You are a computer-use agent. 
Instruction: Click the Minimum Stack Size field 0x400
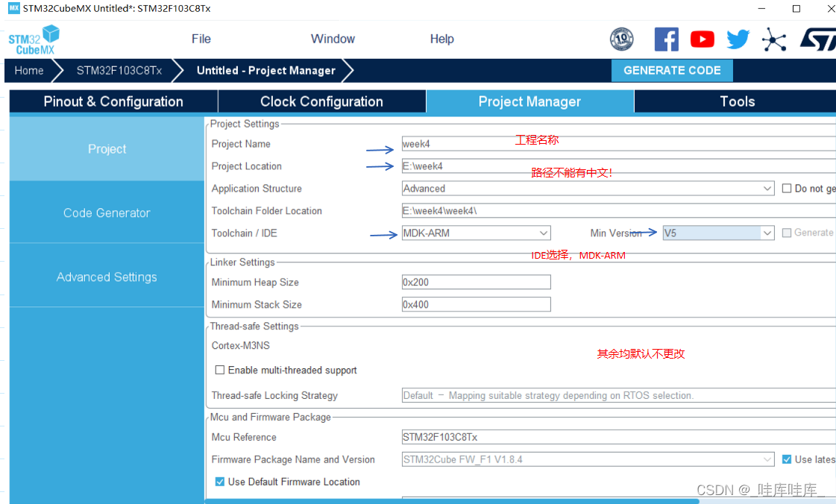coord(476,305)
